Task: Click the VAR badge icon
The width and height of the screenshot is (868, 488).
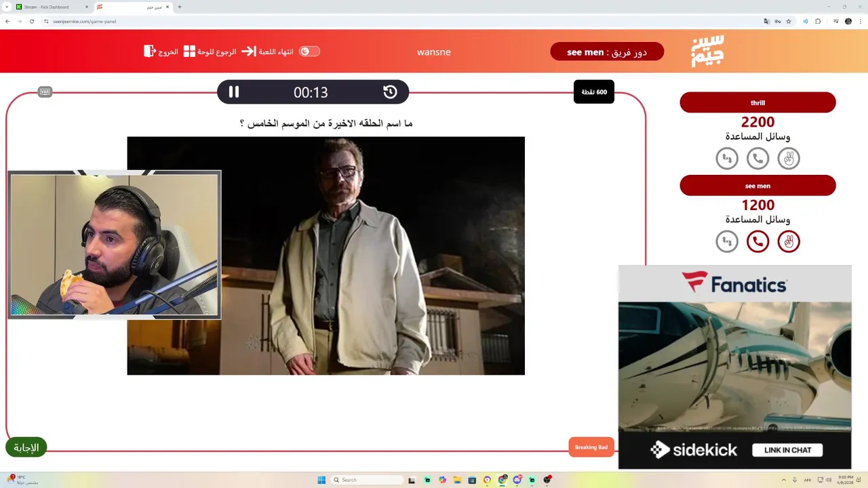Action: pos(45,91)
